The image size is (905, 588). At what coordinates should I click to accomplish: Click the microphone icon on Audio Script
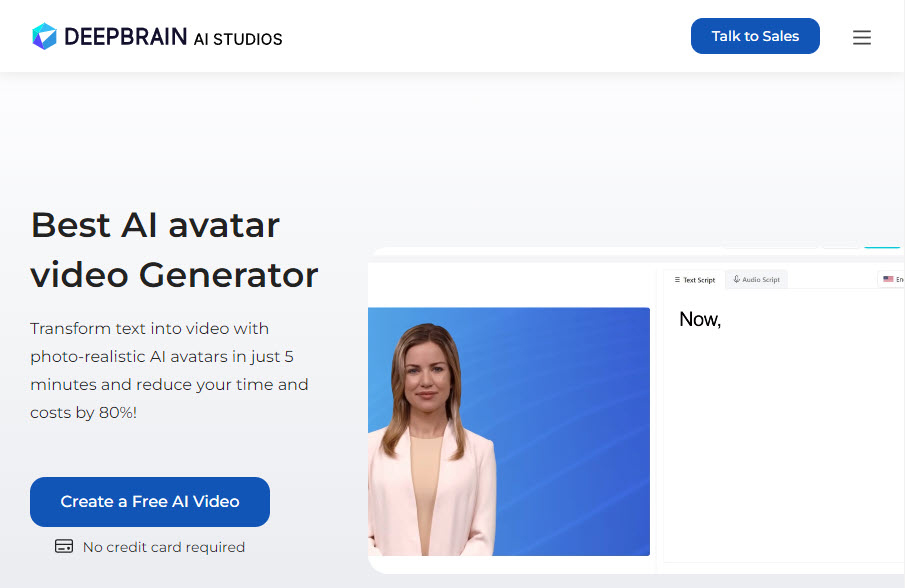point(736,279)
